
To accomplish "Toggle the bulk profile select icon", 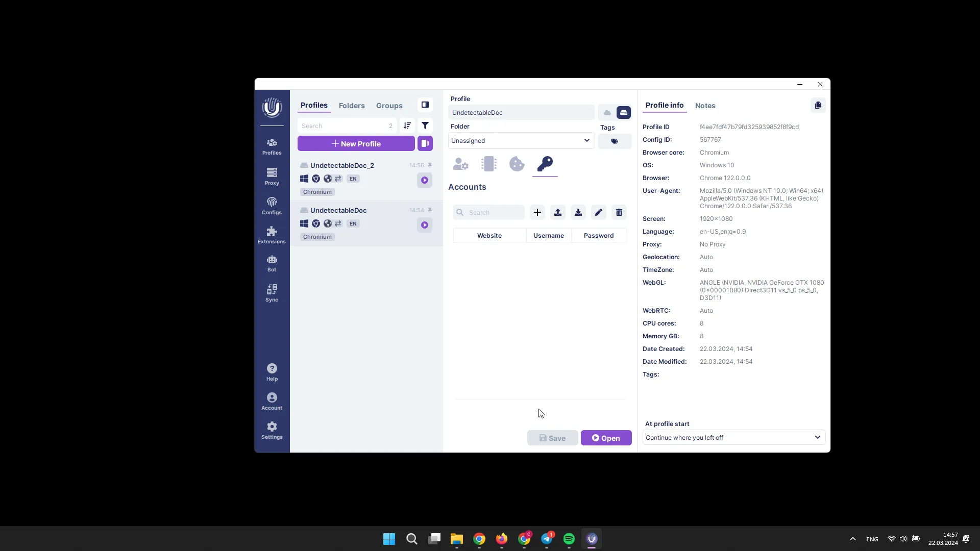I will pos(425,143).
